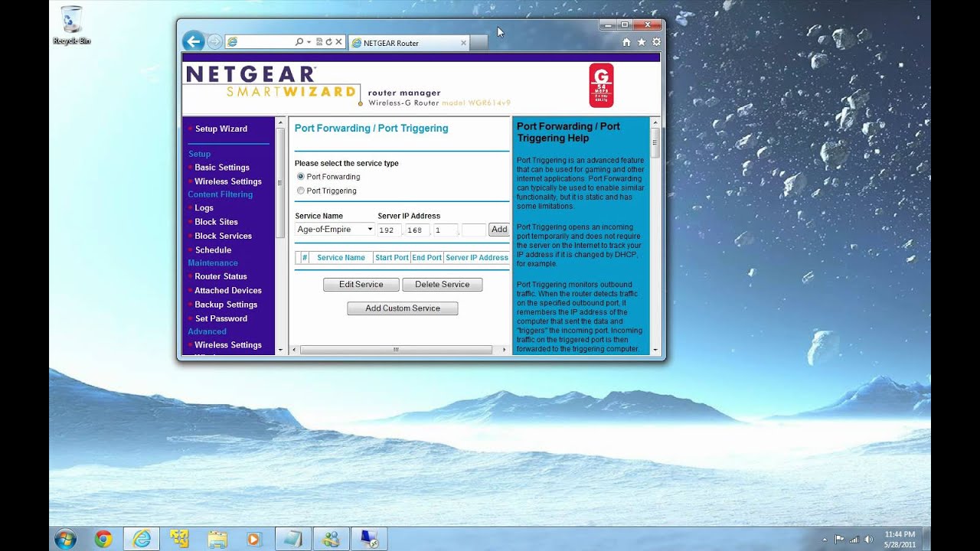Open Remote Desktop Connection taskbar icon
980x551 pixels.
point(369,539)
